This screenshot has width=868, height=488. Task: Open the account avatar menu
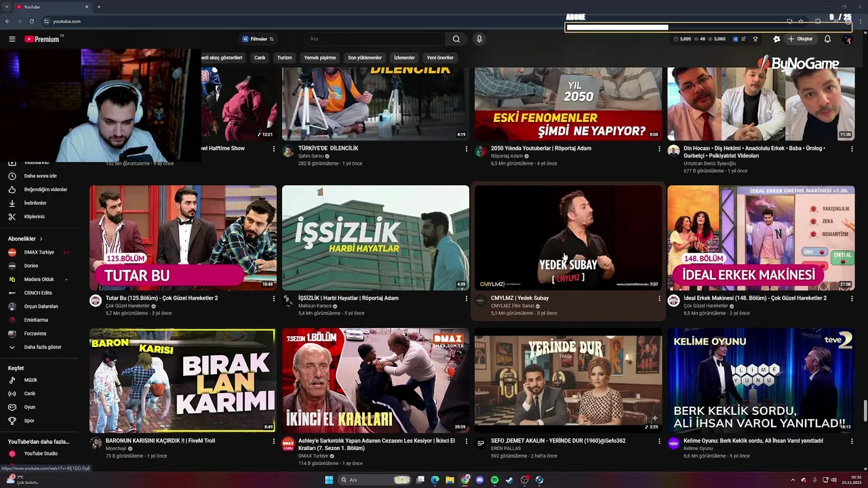pyautogui.click(x=847, y=39)
